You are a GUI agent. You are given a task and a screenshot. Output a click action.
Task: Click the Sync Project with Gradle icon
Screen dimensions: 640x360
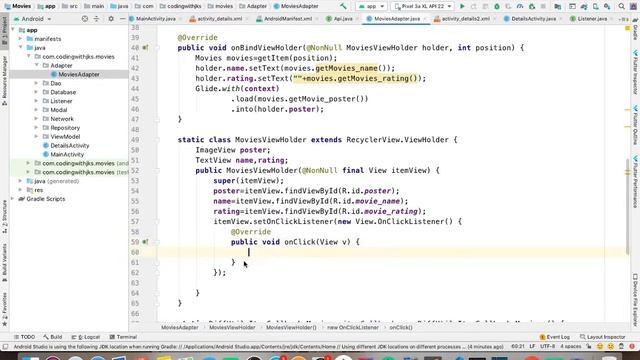pos(584,7)
